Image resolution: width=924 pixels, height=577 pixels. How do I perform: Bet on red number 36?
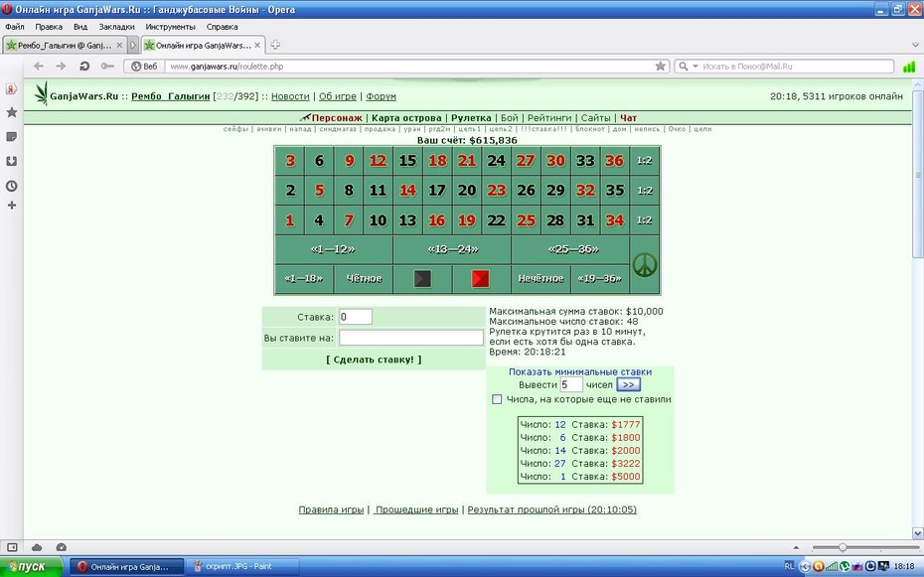tap(615, 161)
